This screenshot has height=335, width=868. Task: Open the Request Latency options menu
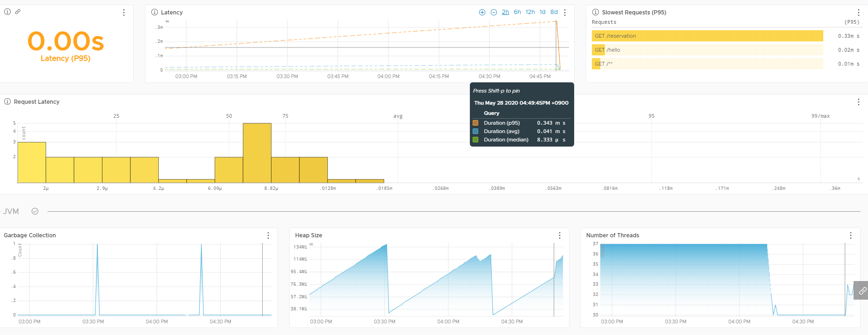(859, 102)
